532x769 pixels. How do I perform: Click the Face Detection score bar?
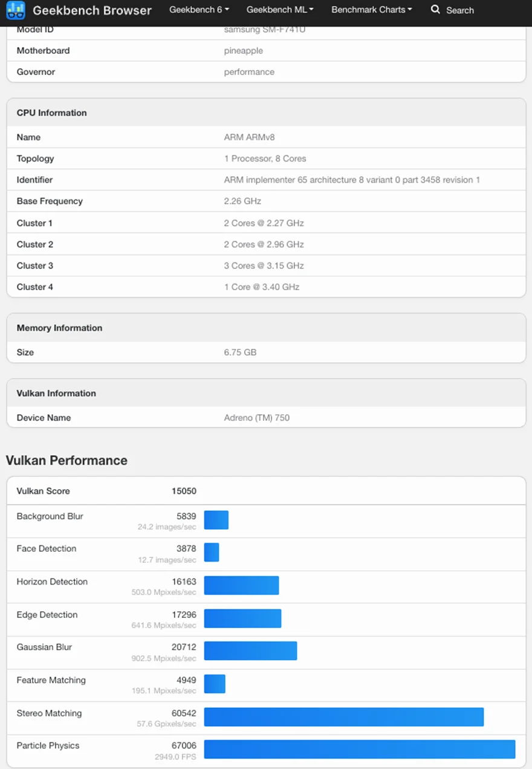[212, 552]
